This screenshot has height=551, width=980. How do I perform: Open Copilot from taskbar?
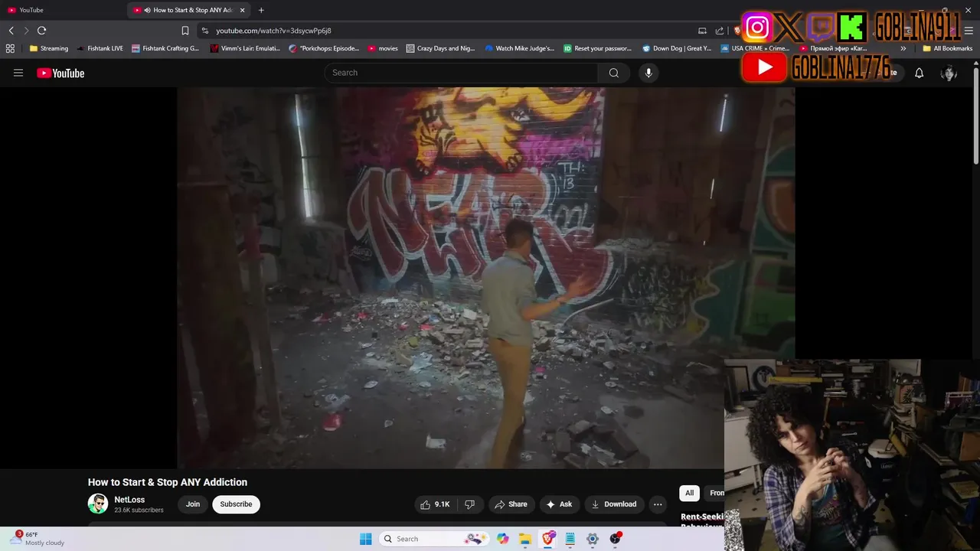[502, 539]
